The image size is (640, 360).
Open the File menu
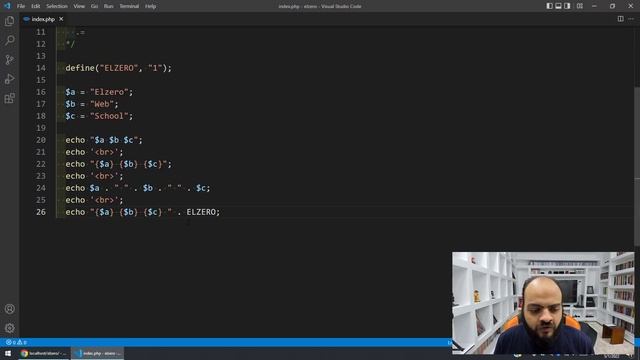21,6
